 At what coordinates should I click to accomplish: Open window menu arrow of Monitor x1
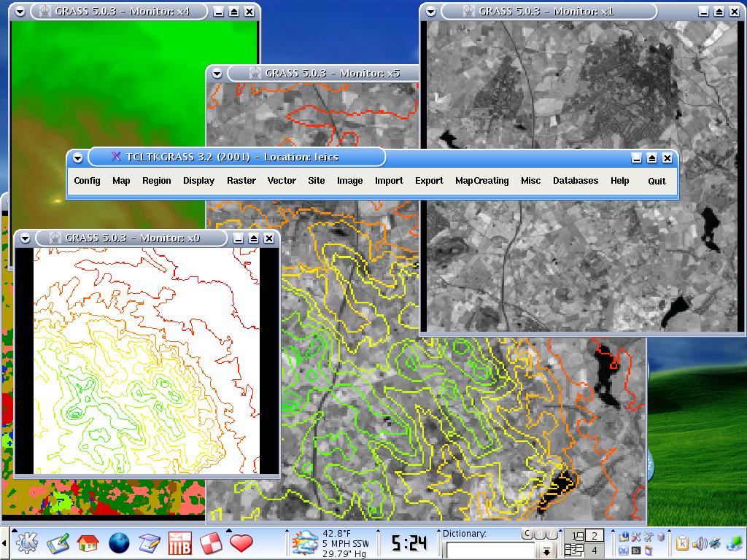click(430, 12)
